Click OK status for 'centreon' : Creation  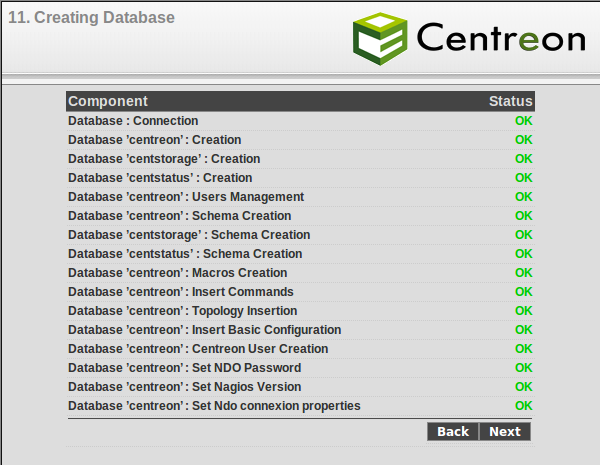tap(523, 140)
